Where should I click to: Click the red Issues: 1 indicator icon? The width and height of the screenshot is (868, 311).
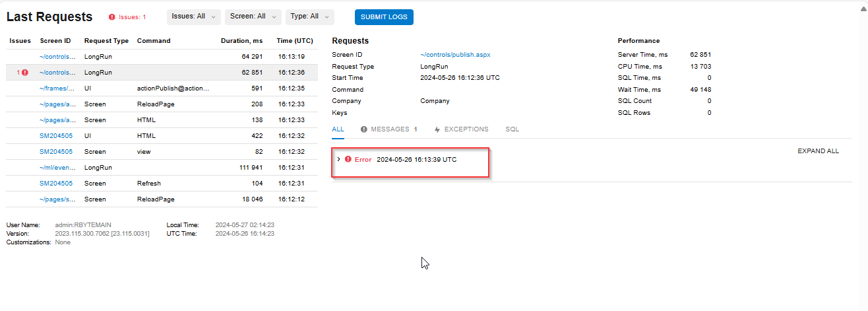(112, 17)
